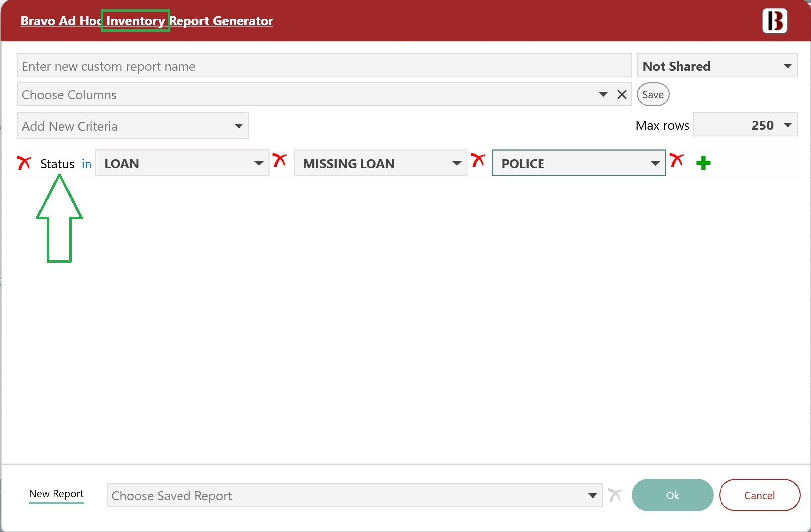This screenshot has height=532, width=811.
Task: Click the Max rows label
Action: 662,125
